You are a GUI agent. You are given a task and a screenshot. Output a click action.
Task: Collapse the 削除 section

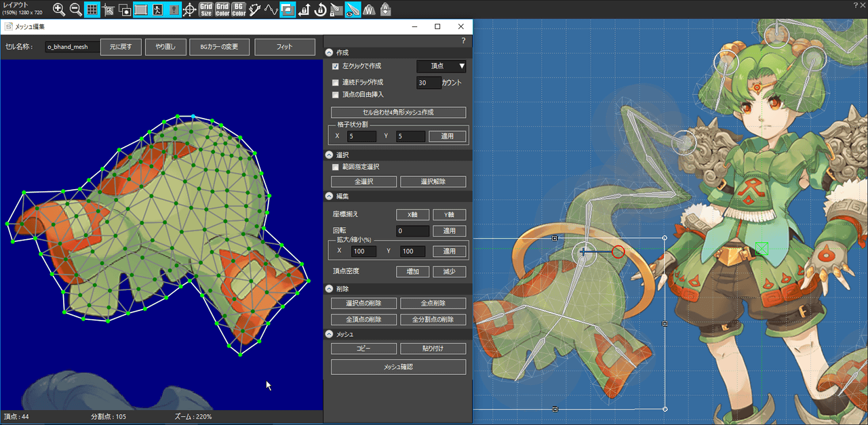point(330,289)
